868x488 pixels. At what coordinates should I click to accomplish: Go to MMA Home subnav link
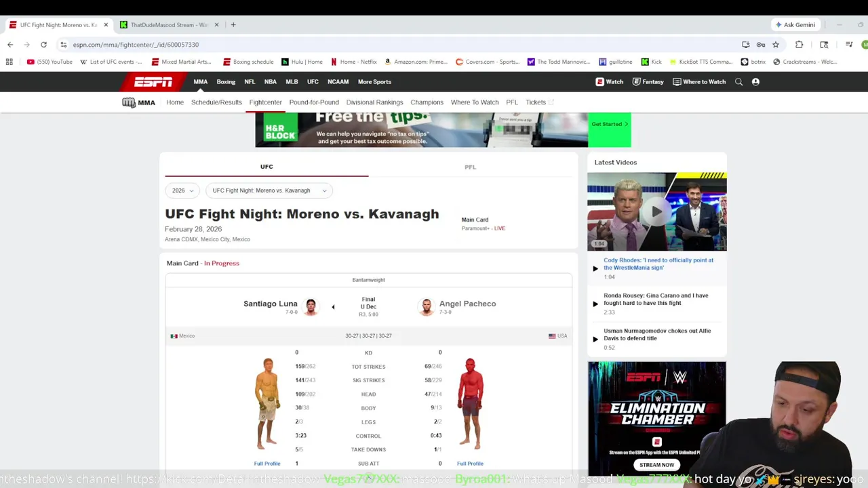coord(175,102)
